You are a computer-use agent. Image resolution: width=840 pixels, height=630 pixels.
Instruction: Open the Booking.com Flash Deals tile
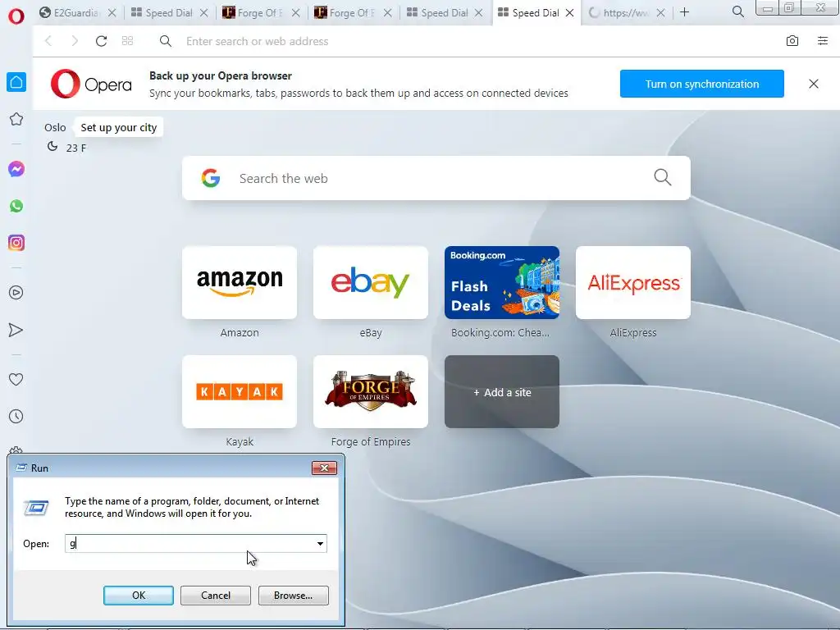[502, 282]
